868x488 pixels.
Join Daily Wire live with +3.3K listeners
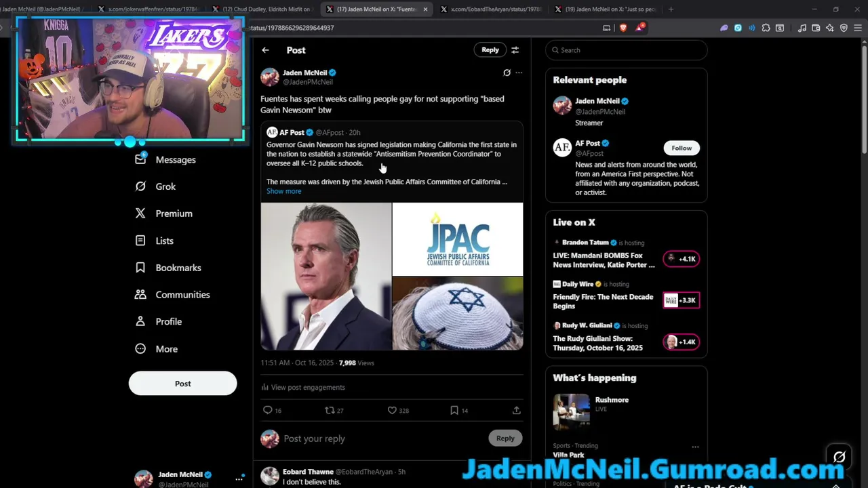coord(682,300)
